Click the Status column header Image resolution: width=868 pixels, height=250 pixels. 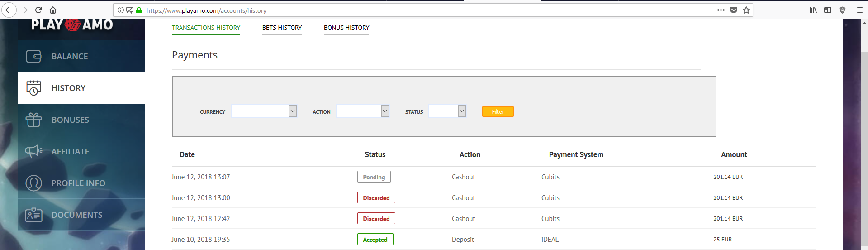(375, 154)
